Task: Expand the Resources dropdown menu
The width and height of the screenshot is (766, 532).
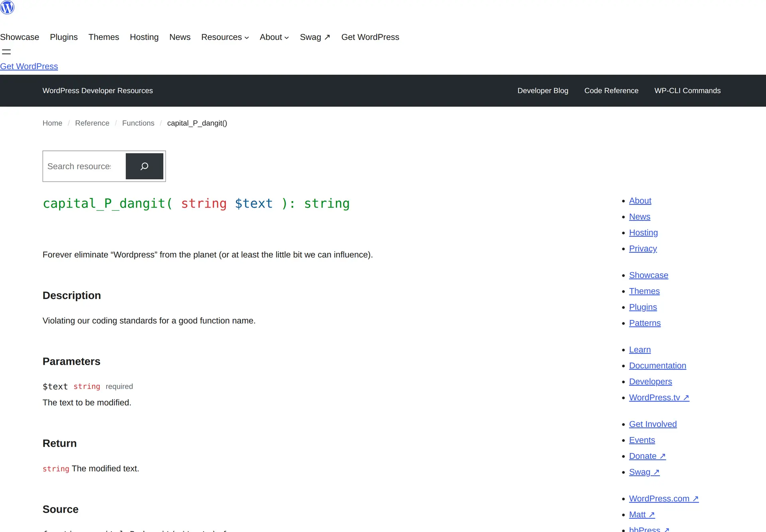Action: [x=225, y=37]
